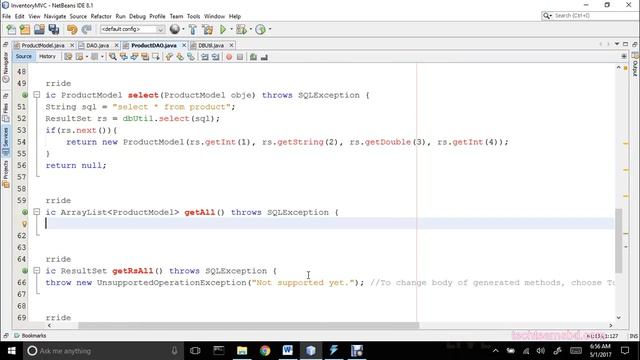Open File Explorer from the taskbar
Screen dimensions: 640x360
[x=242, y=351]
